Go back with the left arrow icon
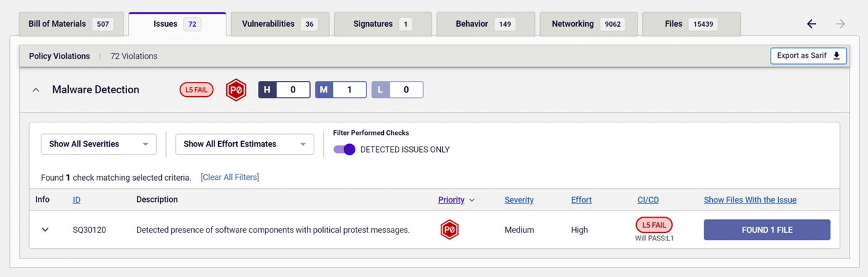 coord(812,24)
